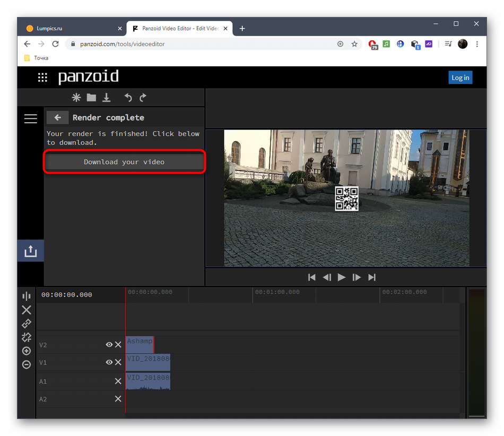Select the Ashamp clip on V2 track

[140, 345]
